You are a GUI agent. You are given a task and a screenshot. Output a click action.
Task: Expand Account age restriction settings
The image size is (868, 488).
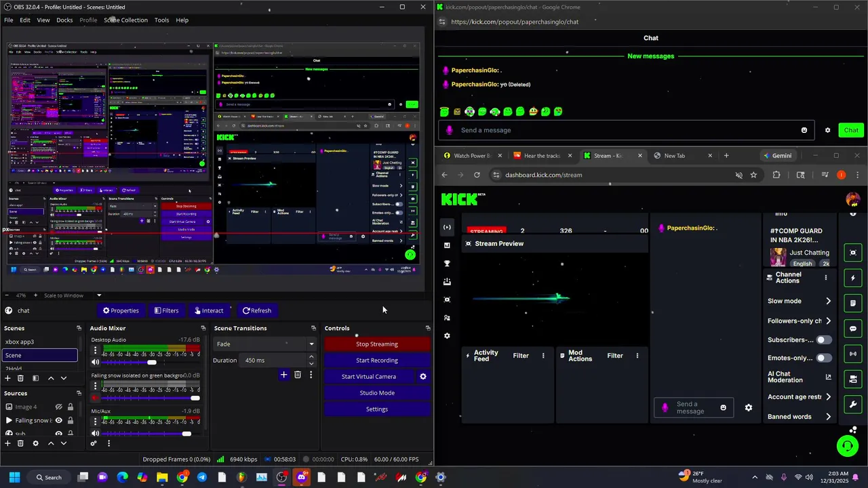[828, 397]
